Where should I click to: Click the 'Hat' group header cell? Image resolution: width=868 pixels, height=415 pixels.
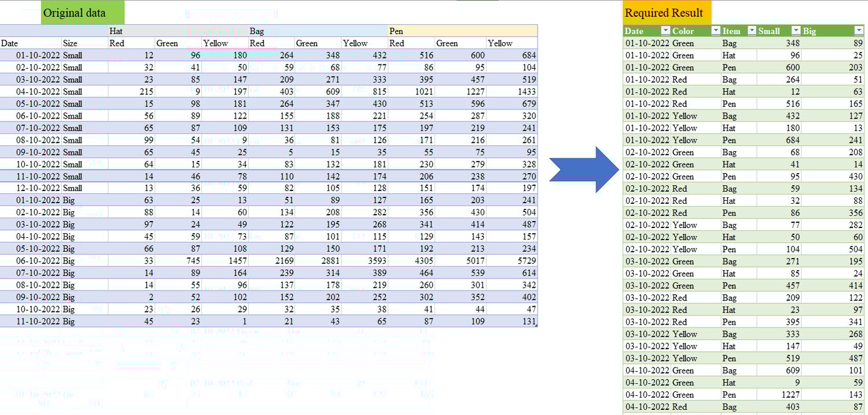pyautogui.click(x=178, y=31)
